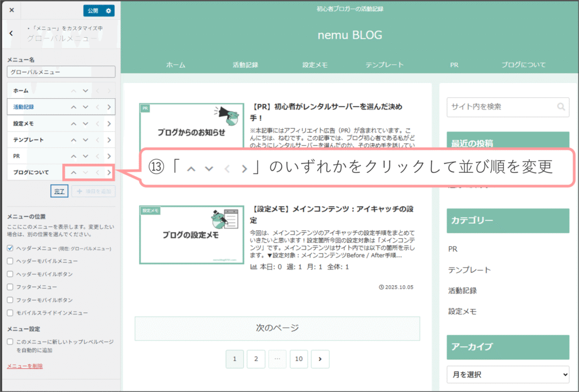Click the メニューを削除 link
Image resolution: width=579 pixels, height=392 pixels.
click(24, 366)
